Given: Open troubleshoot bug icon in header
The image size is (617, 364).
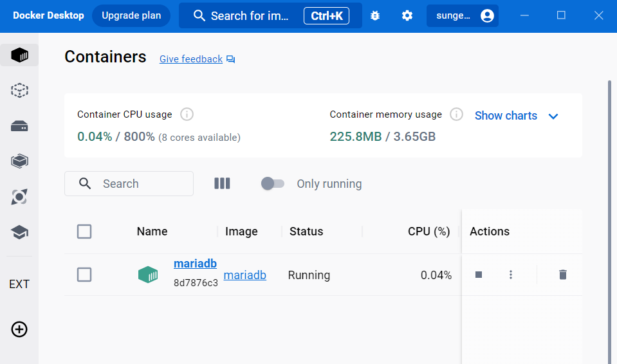Looking at the screenshot, I should 375,15.
